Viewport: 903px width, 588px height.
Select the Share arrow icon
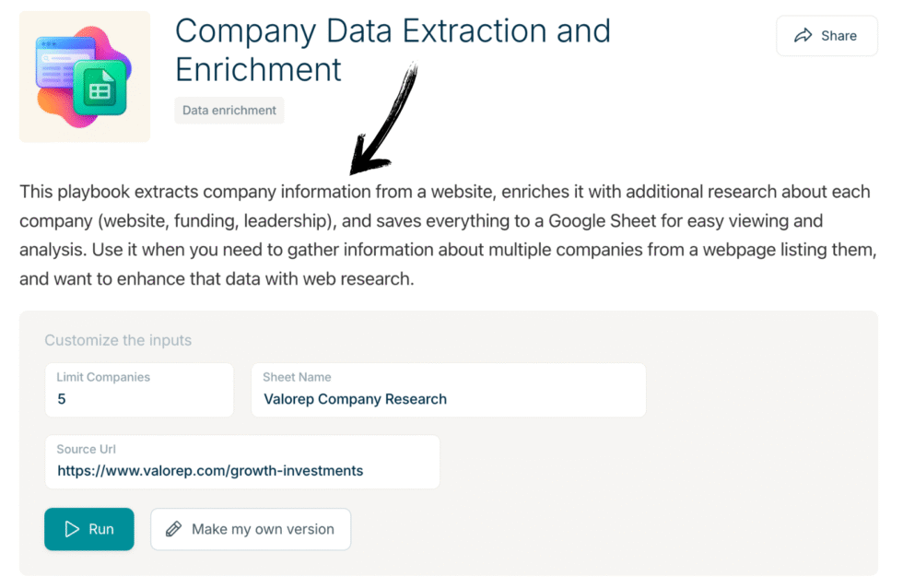pyautogui.click(x=805, y=36)
